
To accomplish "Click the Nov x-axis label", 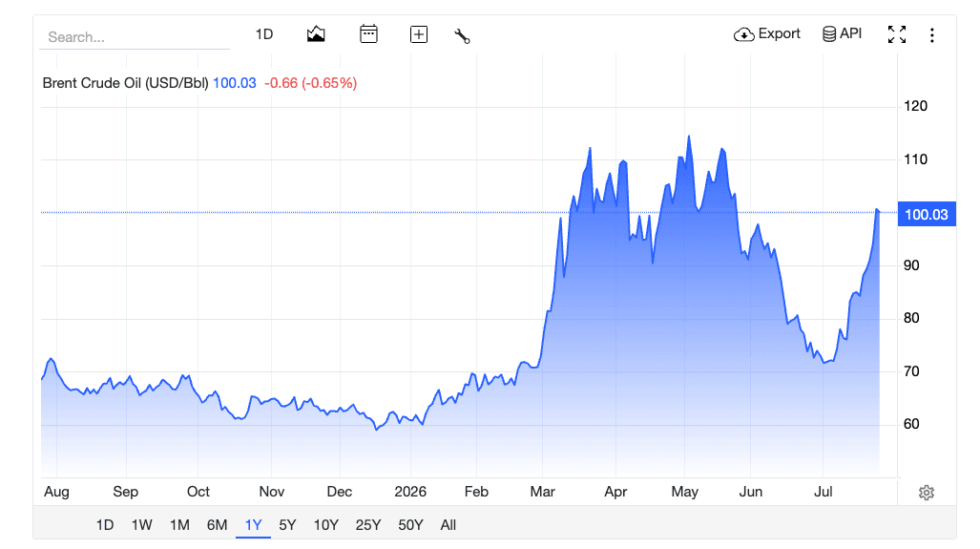I will tap(272, 492).
